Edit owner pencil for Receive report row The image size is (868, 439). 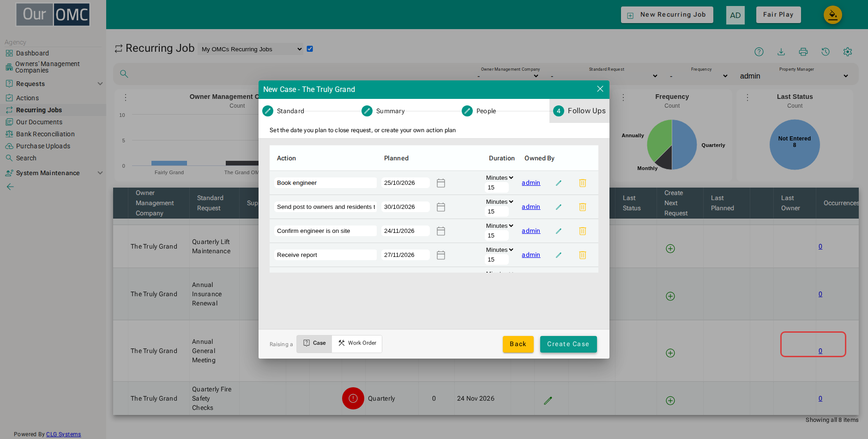559,255
